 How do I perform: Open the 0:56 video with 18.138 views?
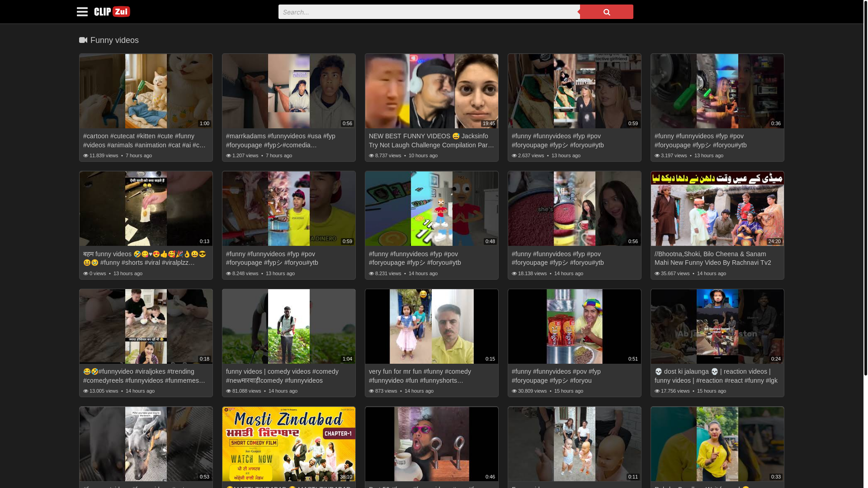575,209
